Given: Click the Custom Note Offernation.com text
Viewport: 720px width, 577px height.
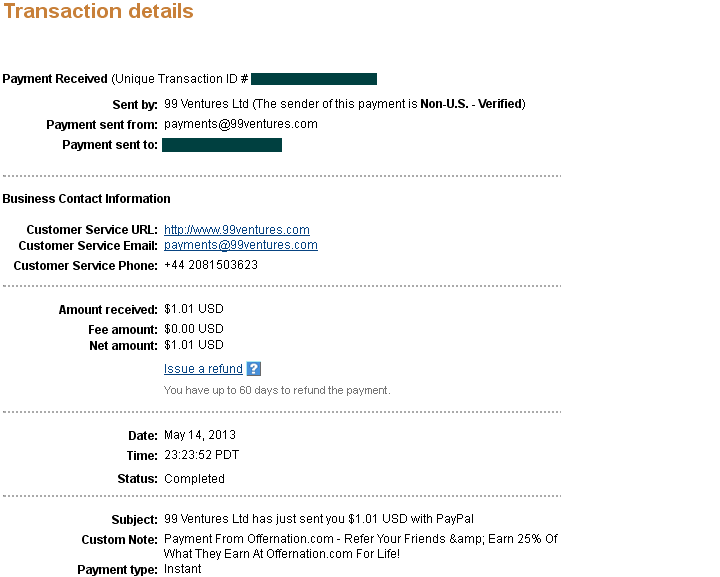Looking at the screenshot, I should pos(361,546).
